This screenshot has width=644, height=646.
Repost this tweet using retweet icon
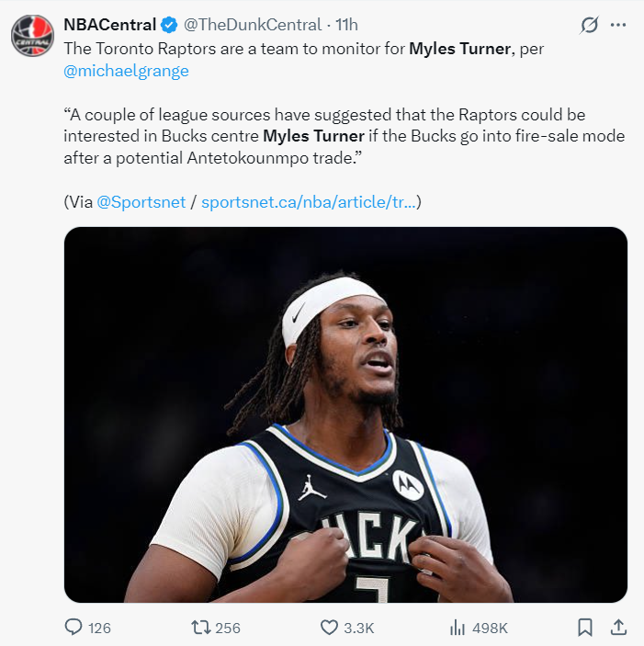coord(201,628)
